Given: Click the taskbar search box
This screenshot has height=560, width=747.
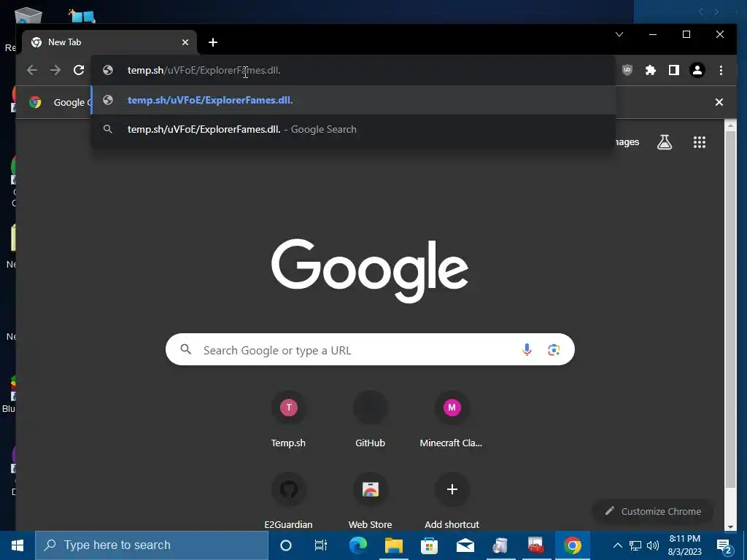Looking at the screenshot, I should click(152, 545).
